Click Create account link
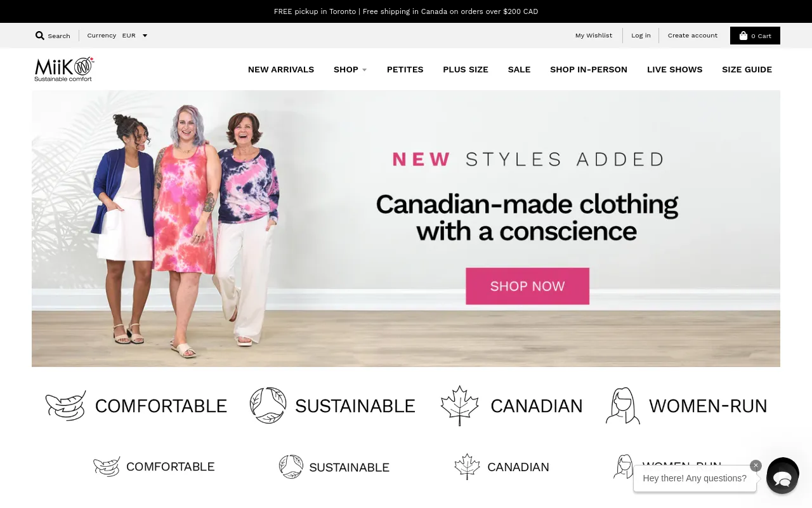The width and height of the screenshot is (812, 508). click(x=693, y=36)
